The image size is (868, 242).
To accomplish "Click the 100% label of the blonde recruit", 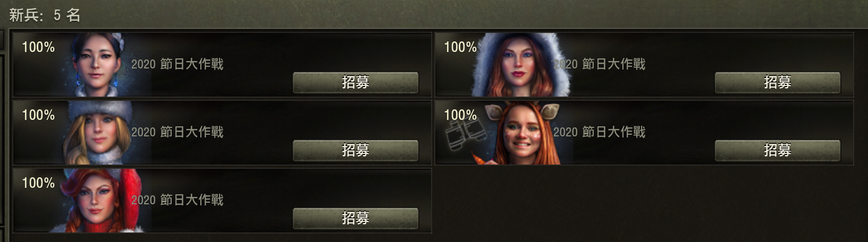I will tap(38, 115).
